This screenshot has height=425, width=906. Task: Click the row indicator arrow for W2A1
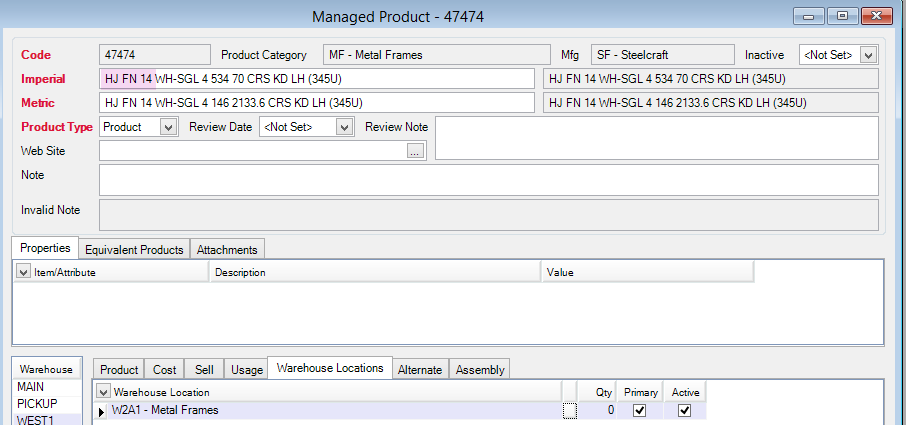(101, 411)
